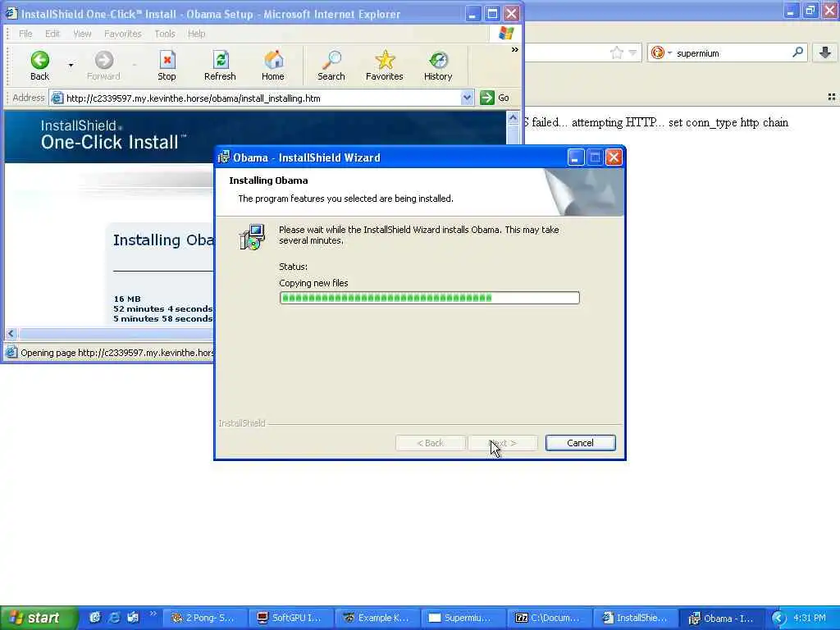
Task: Click the '52 minutes 4 seconds' text
Action: 163,308
